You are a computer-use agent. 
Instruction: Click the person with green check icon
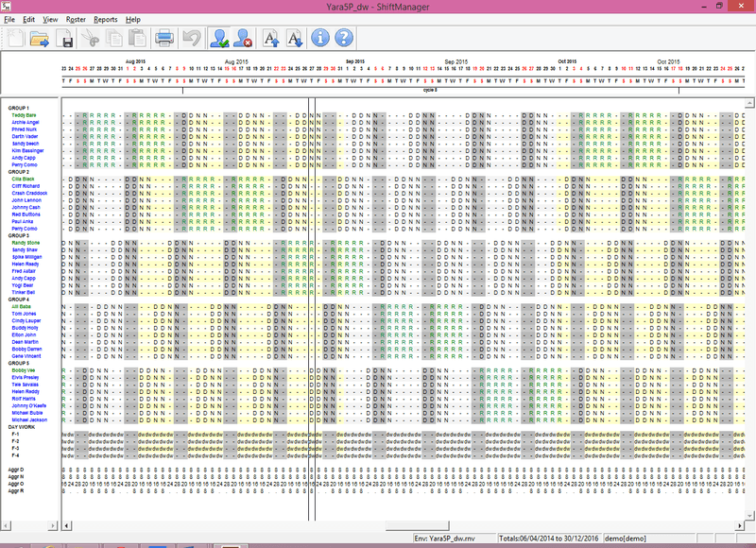click(219, 38)
